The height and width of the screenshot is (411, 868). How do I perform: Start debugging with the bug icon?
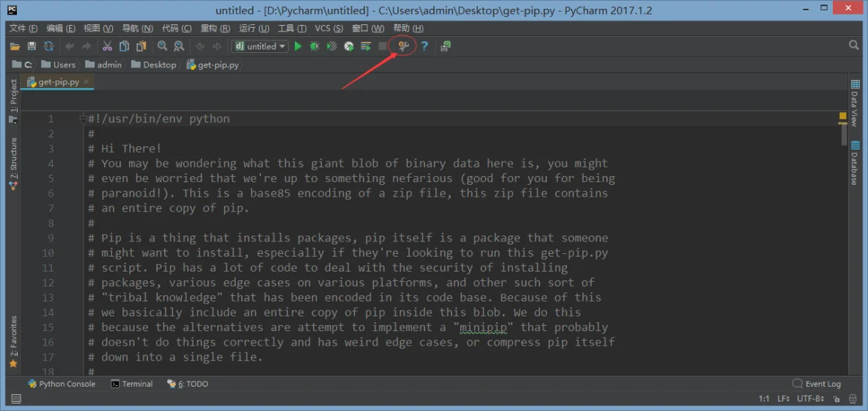tap(315, 46)
